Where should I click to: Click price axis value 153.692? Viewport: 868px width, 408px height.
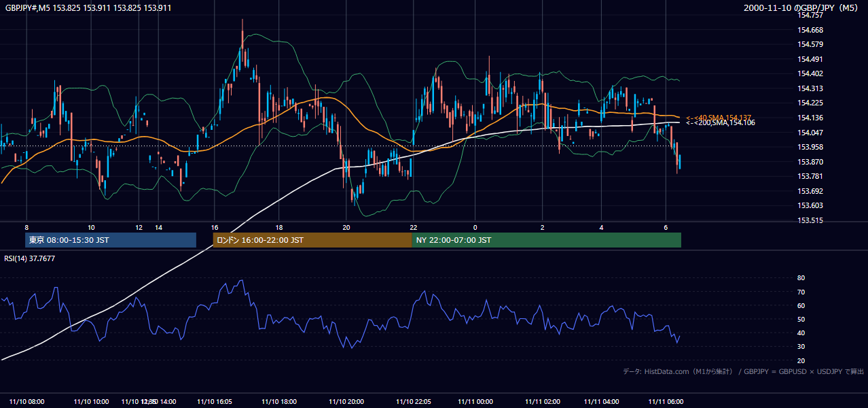[x=810, y=191]
